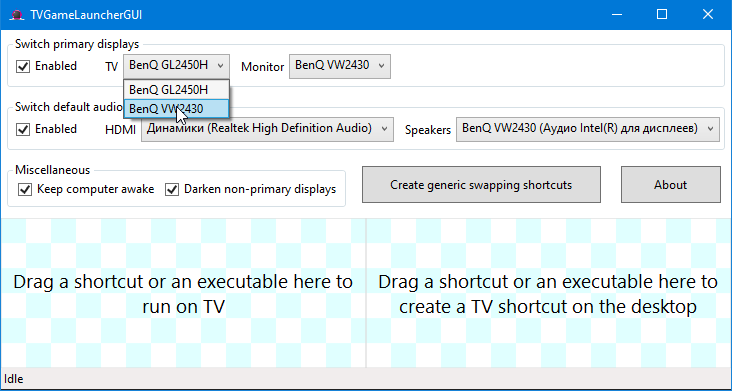The image size is (732, 391).
Task: Open the Monitor display dropdown
Action: (340, 66)
